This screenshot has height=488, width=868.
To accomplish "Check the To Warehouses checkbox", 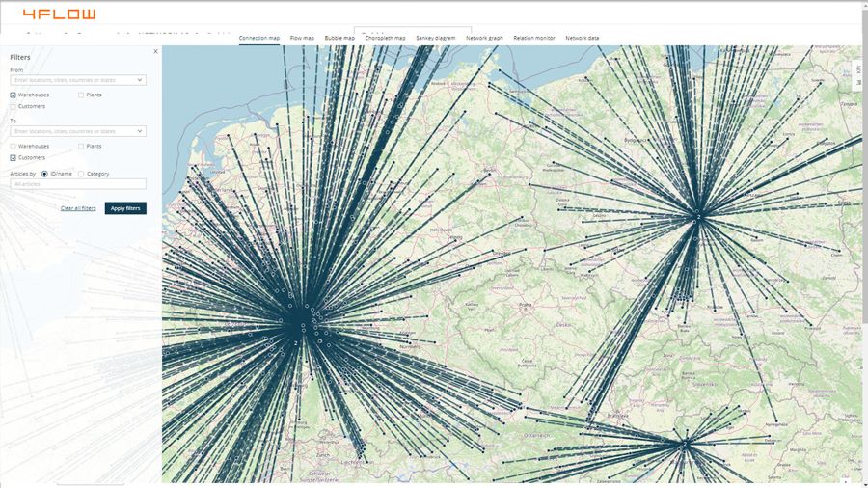I will (x=14, y=146).
